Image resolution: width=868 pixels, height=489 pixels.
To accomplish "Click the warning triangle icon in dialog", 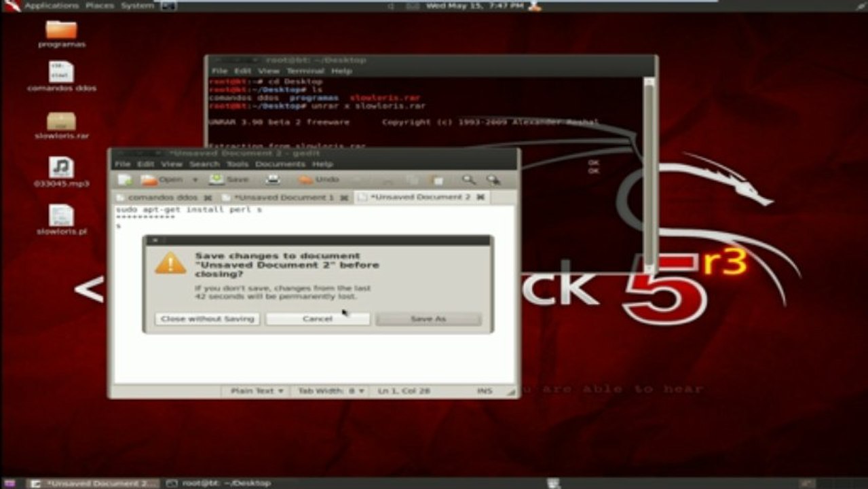I will 170,264.
